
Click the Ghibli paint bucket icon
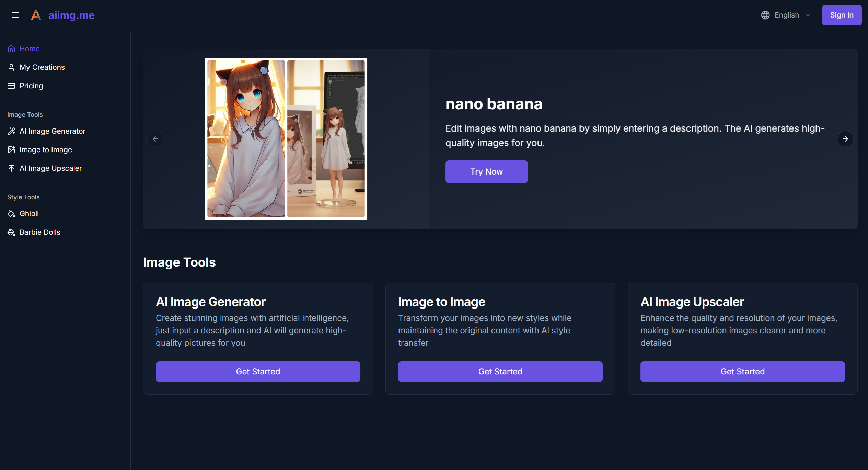point(11,214)
